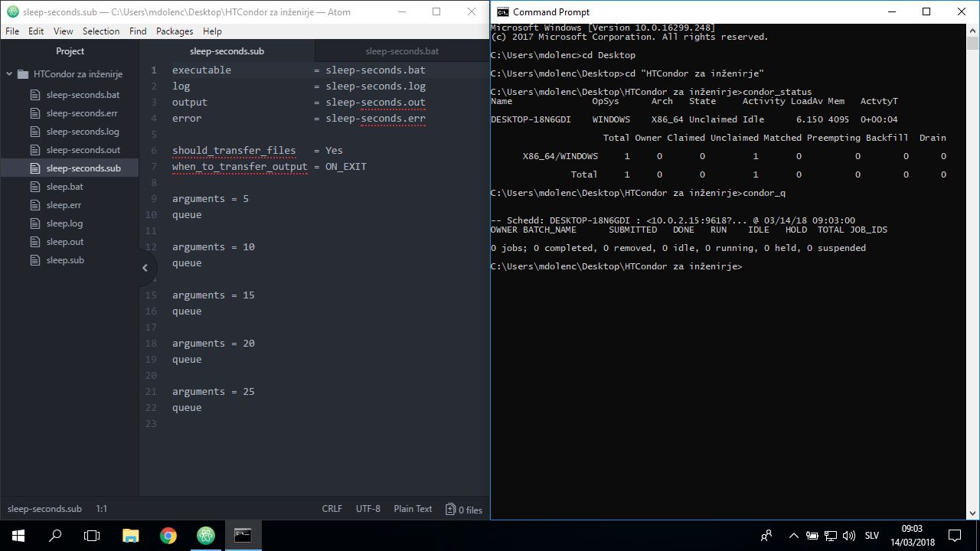
Task: Select the Project panel tab
Action: (x=70, y=51)
